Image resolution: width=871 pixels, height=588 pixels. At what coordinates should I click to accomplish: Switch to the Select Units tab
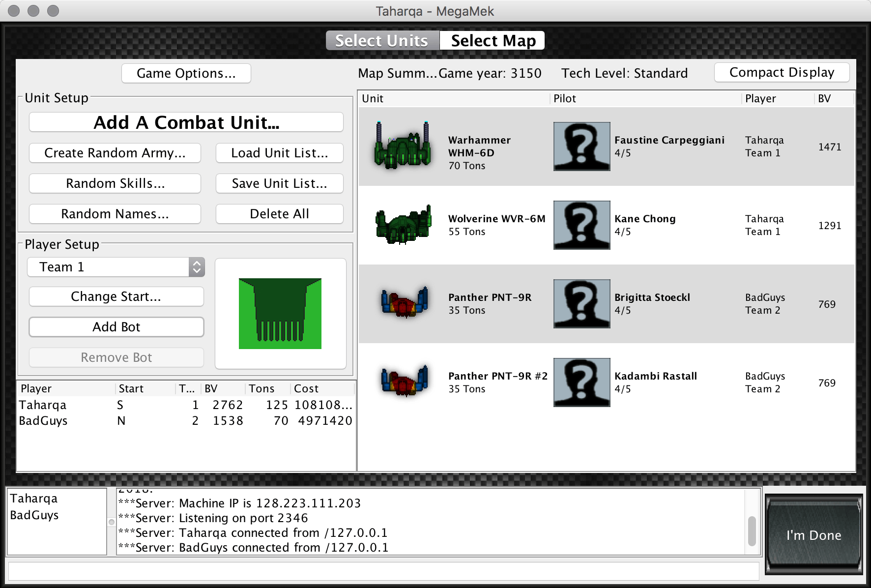[x=382, y=40]
